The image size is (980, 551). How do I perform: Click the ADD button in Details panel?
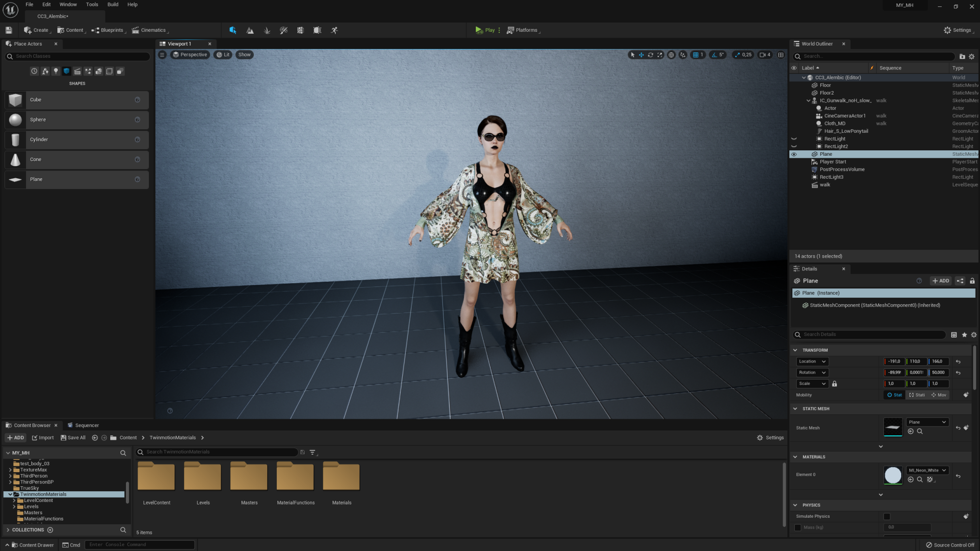click(941, 281)
